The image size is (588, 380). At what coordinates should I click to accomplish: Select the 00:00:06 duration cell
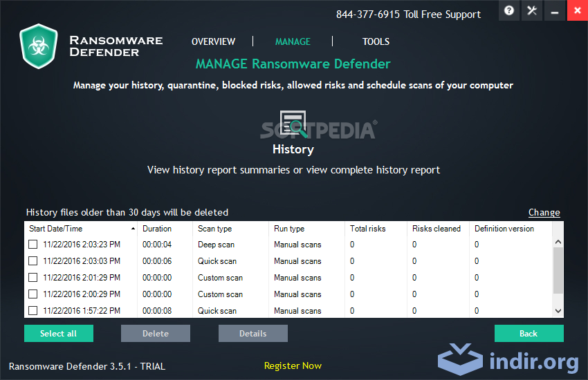coord(157,261)
